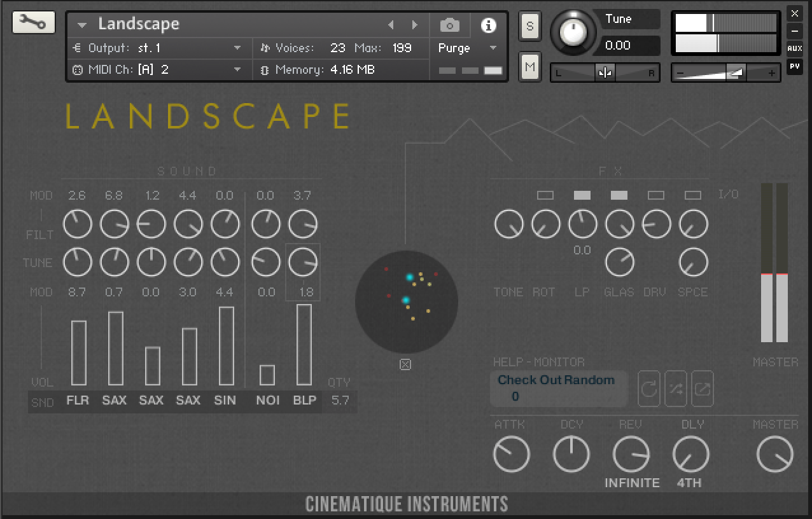Click the camera snapshot icon
Image resolution: width=812 pixels, height=519 pixels.
[450, 25]
